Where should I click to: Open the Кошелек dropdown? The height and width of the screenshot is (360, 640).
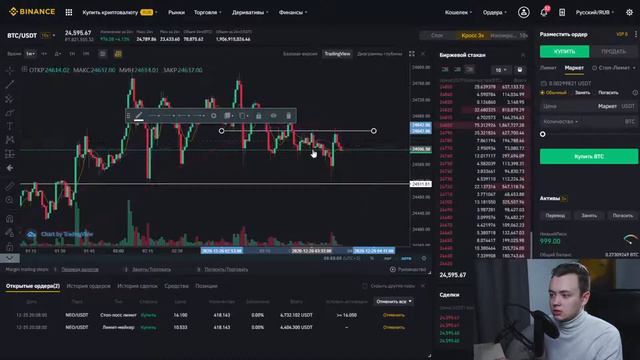[x=458, y=12]
